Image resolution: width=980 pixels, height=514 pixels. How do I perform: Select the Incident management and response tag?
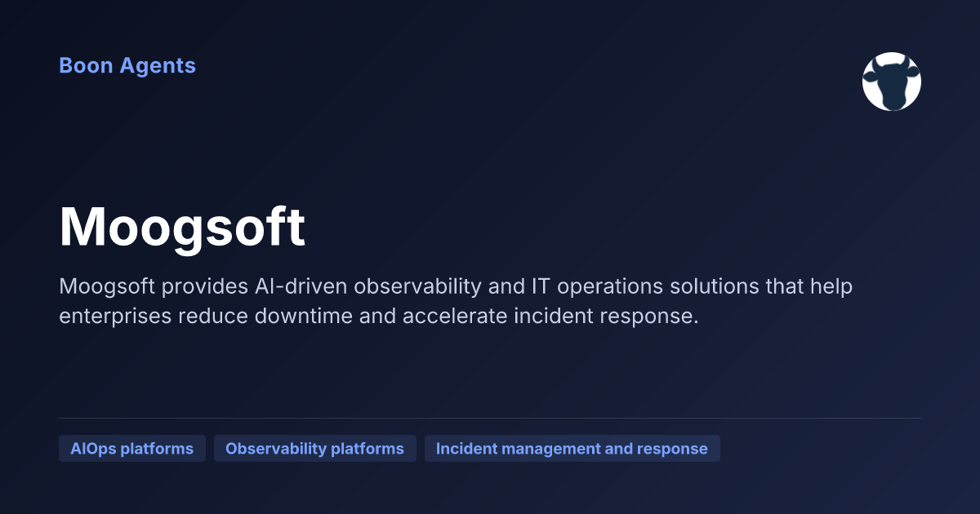point(572,449)
